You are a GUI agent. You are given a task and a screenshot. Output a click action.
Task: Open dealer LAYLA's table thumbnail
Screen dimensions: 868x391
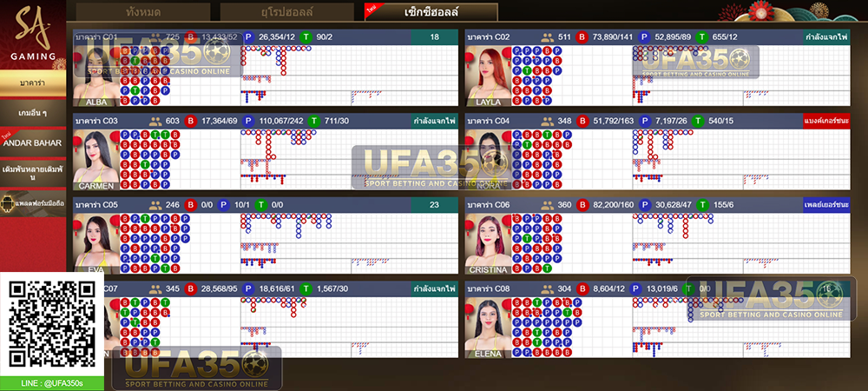tap(488, 76)
